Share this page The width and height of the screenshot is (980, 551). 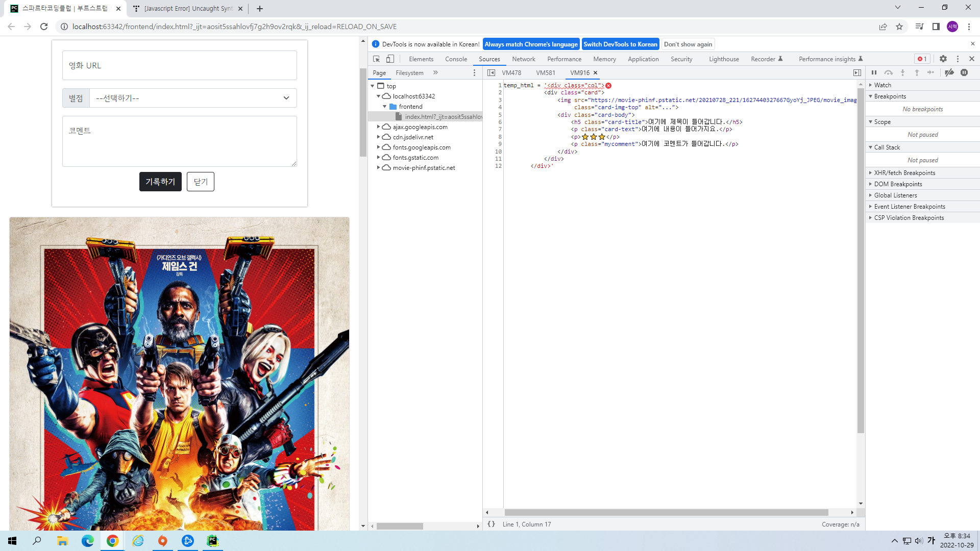[883, 27]
